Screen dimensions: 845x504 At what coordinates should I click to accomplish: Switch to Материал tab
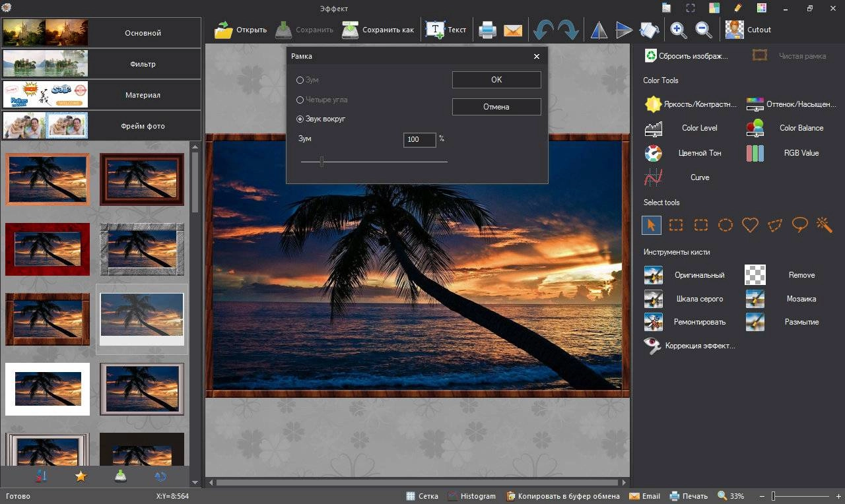101,95
